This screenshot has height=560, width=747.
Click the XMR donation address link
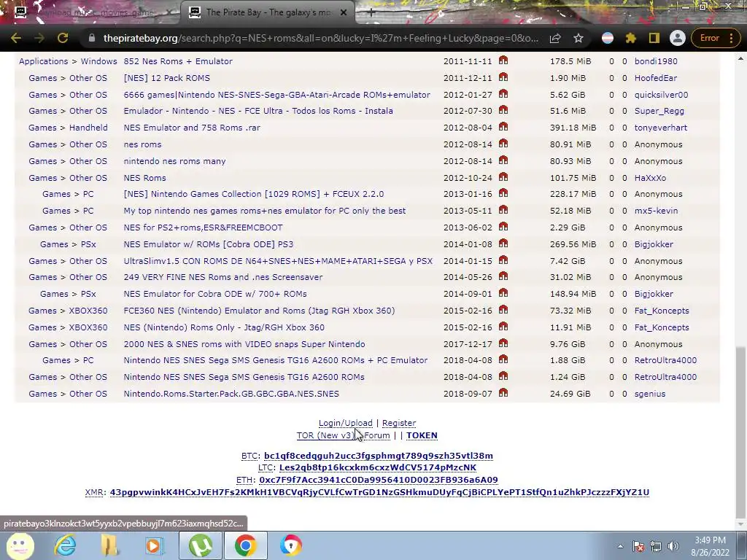379,492
